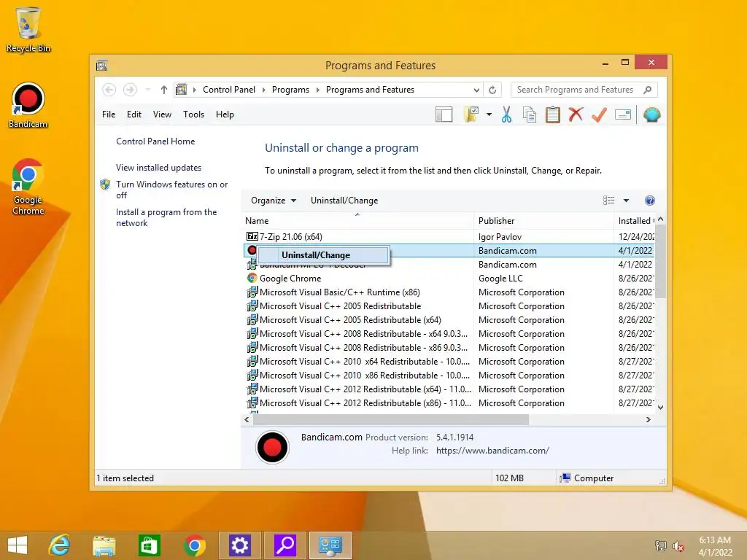Click the scissors Cut icon
This screenshot has width=747, height=560.
506,114
